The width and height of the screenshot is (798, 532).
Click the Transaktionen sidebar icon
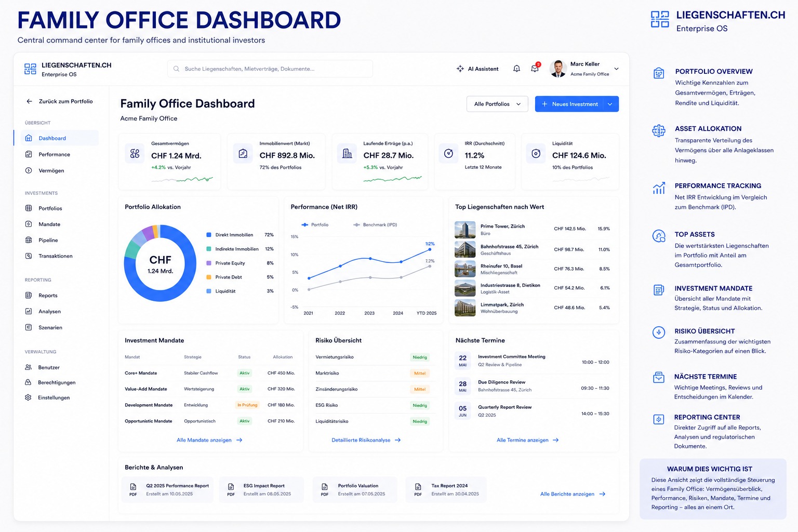29,256
